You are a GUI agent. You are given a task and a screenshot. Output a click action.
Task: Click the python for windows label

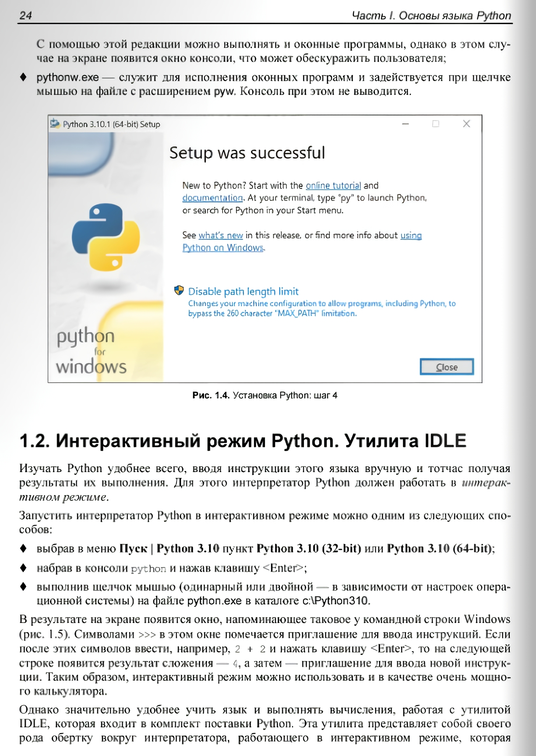(91, 351)
